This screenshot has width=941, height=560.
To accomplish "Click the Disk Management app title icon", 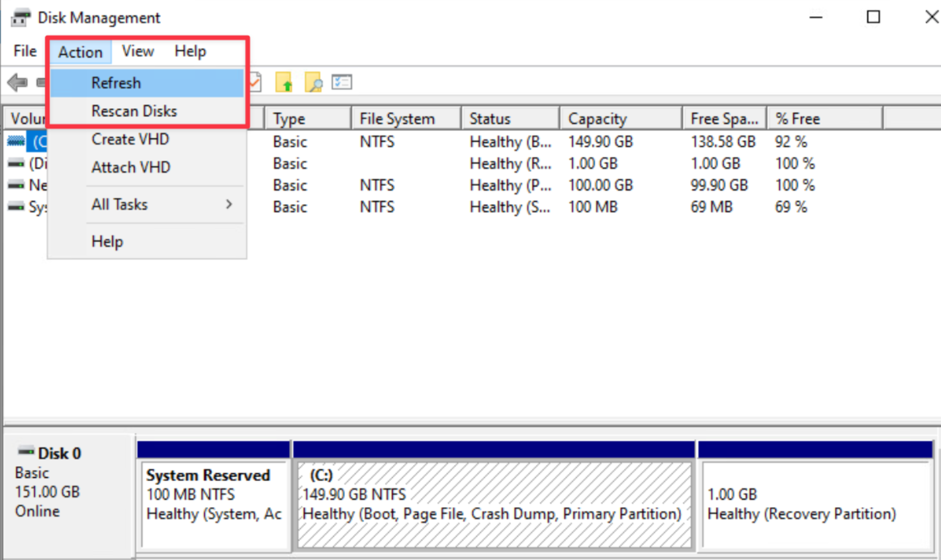I will point(21,18).
